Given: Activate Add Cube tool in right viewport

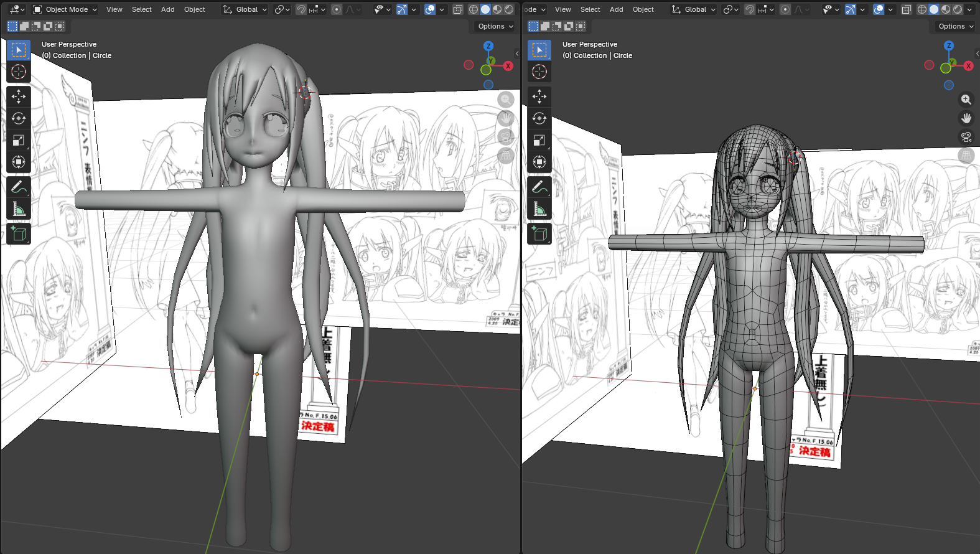Looking at the screenshot, I should [x=539, y=233].
